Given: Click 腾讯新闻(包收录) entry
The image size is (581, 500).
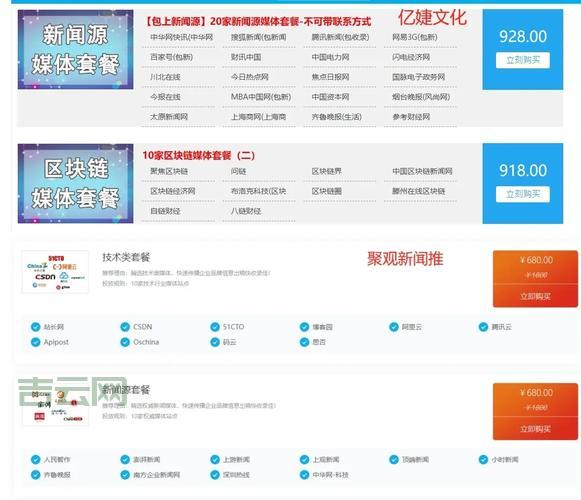Looking at the screenshot, I should tap(340, 37).
